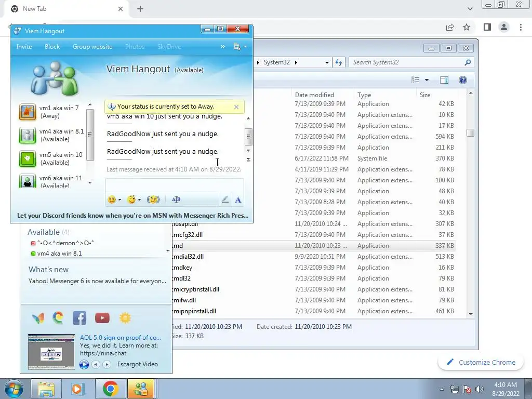Open Chrome three-dot menu

(521, 27)
